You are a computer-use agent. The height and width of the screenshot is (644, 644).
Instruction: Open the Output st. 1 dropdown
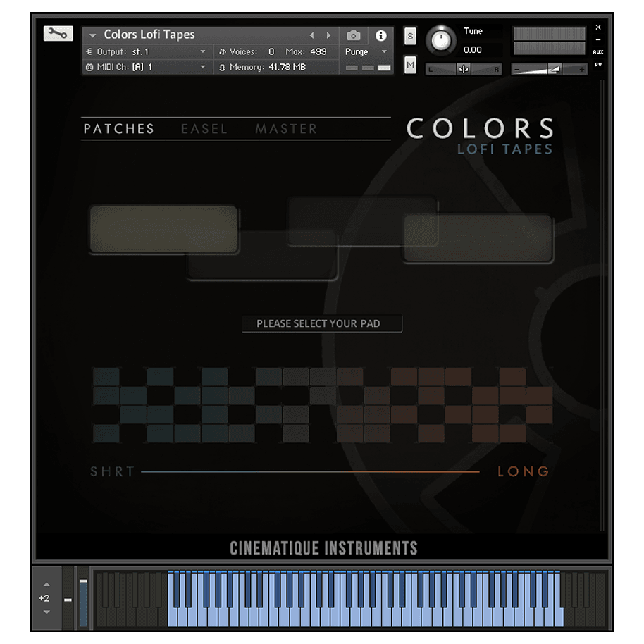(147, 51)
